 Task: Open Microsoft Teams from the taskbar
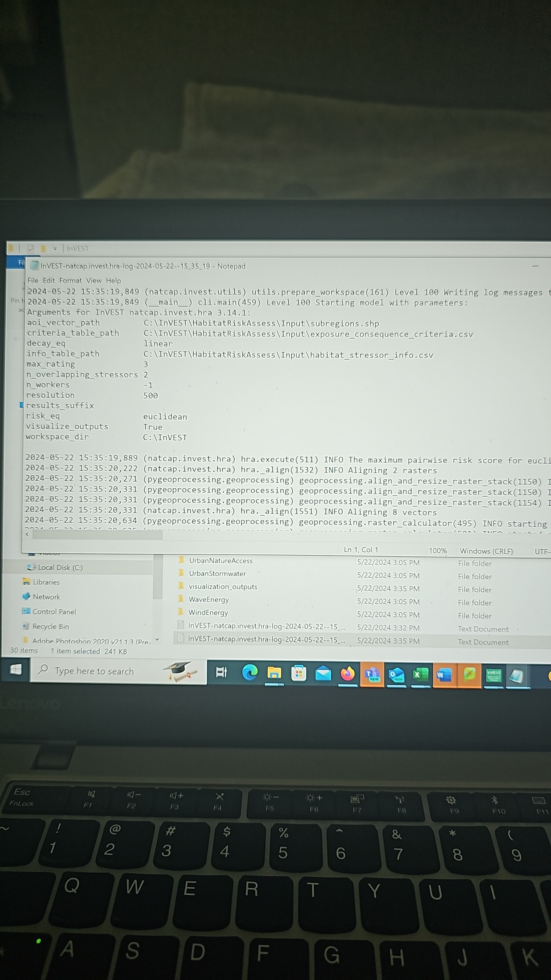point(372,675)
